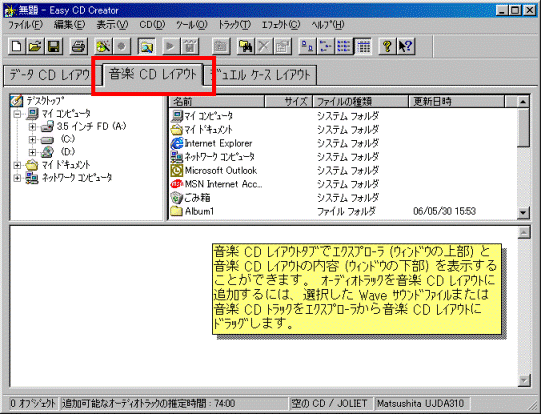Open the 編集(E) menu
Screen dimensions: 541x414
pyautogui.click(x=69, y=25)
